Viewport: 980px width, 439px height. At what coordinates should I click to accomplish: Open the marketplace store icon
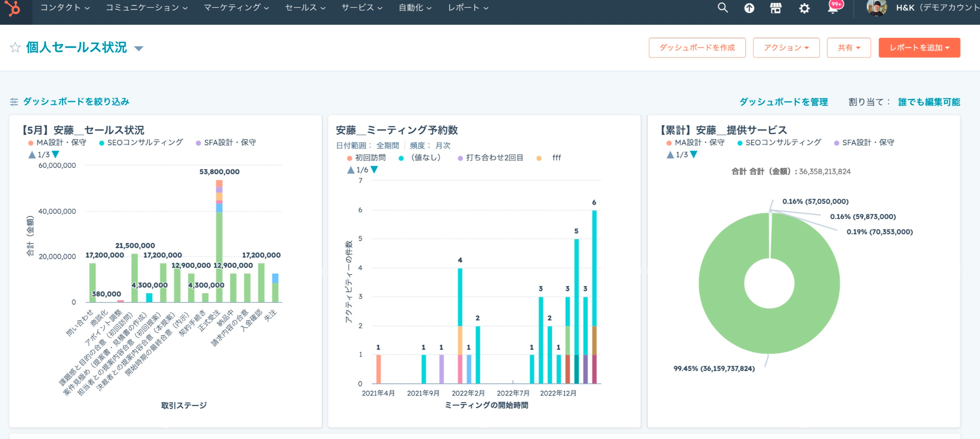coord(776,8)
